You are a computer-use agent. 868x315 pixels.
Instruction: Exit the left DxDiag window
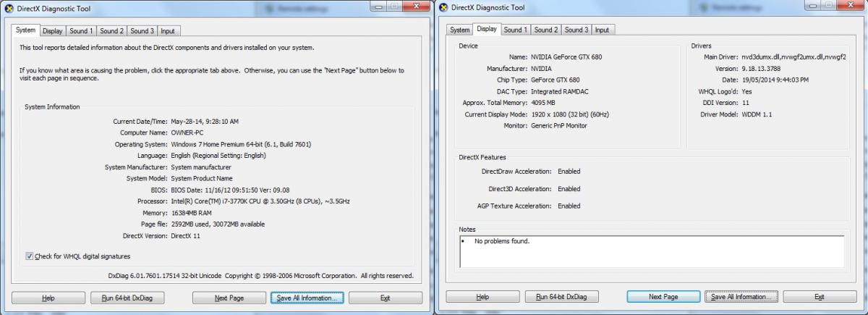(385, 298)
